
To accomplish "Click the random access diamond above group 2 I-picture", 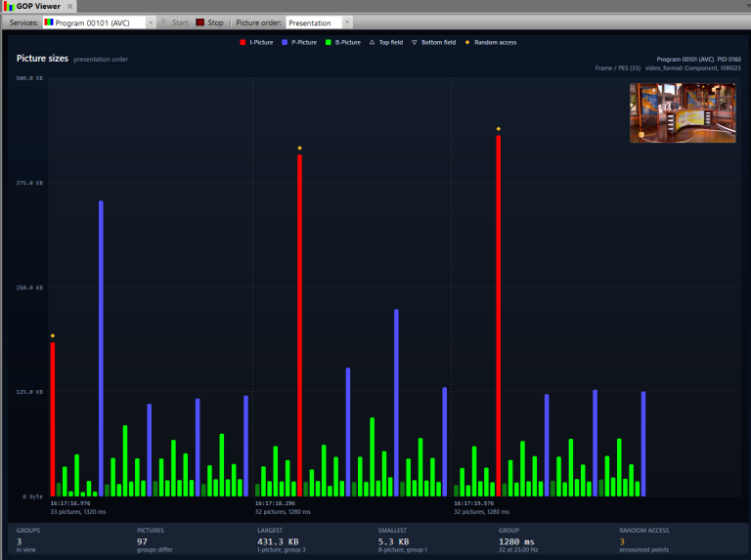I will 300,149.
